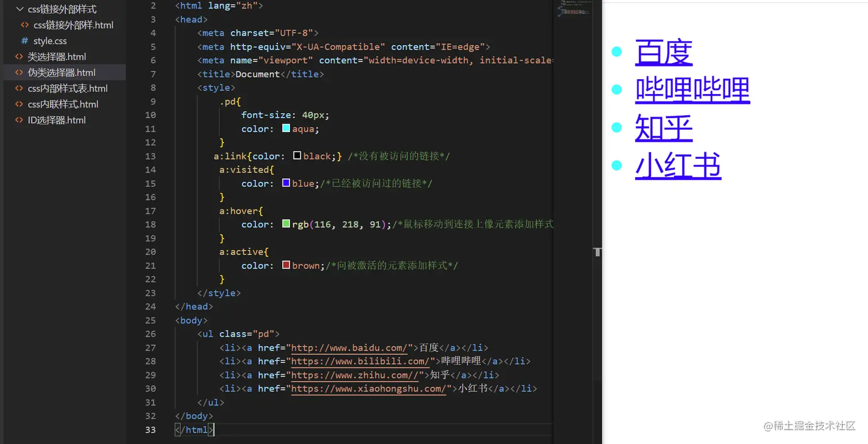Click the HTML icon beside css链接外部样.html
Viewport: 868px width, 444px height.
(25, 25)
